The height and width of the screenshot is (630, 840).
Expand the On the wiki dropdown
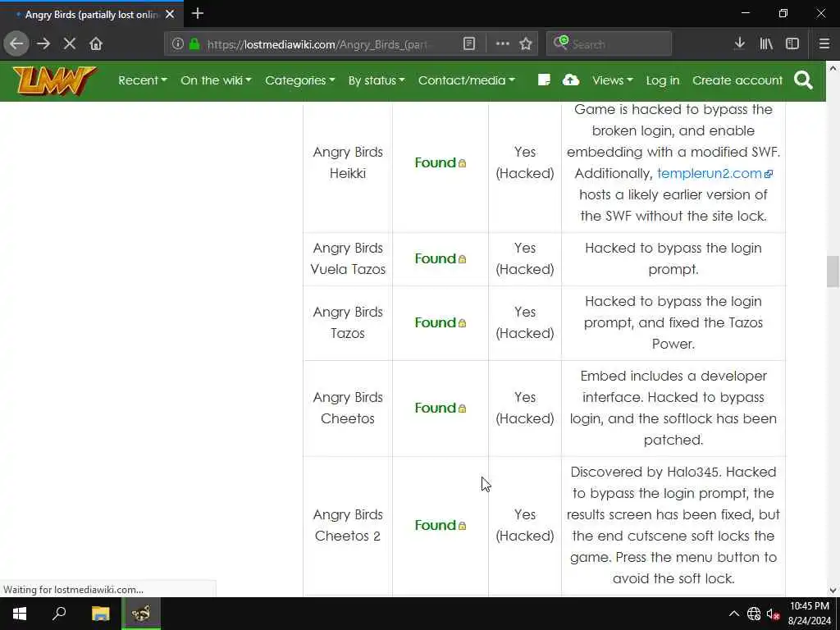tap(216, 80)
